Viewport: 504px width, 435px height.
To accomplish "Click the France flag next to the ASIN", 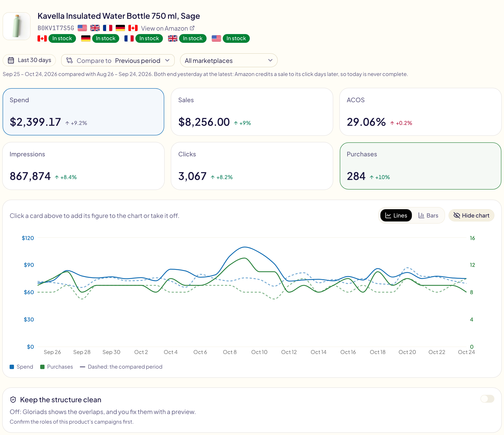I will 107,28.
